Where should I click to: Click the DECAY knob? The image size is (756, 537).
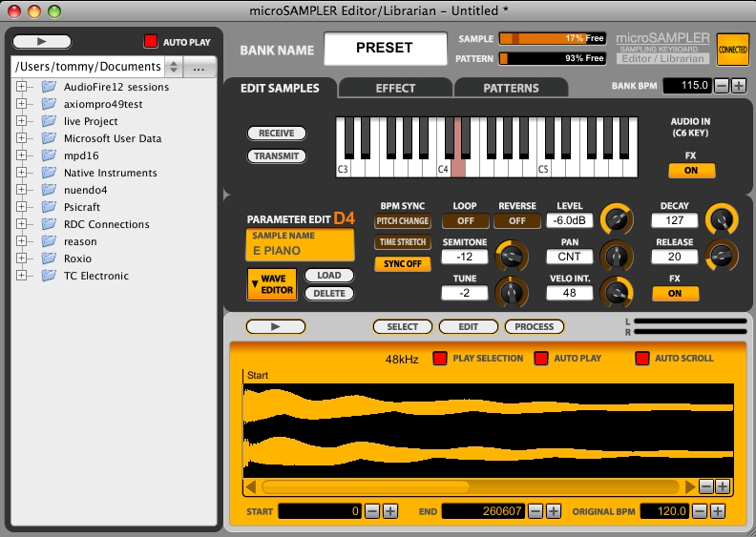(x=722, y=219)
